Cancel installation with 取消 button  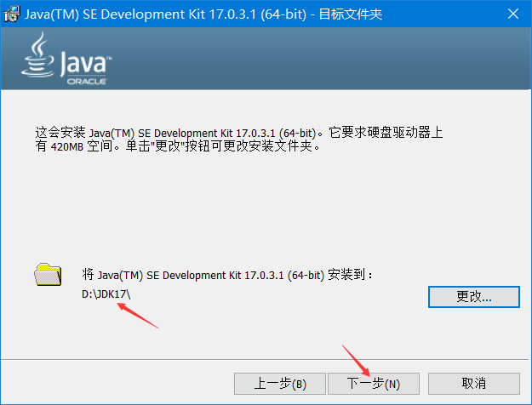click(473, 384)
